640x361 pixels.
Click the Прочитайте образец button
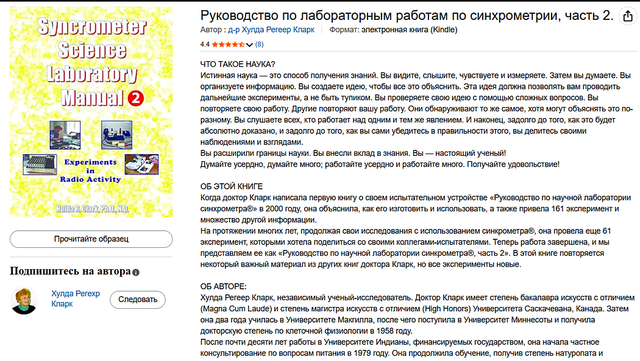[x=91, y=239]
